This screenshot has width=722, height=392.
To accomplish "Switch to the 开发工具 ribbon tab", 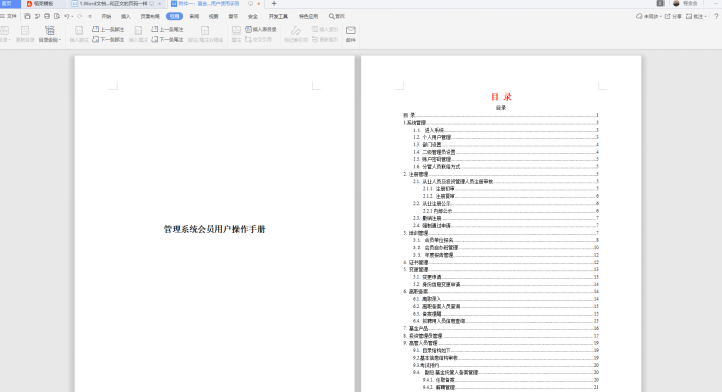I will (x=278, y=16).
